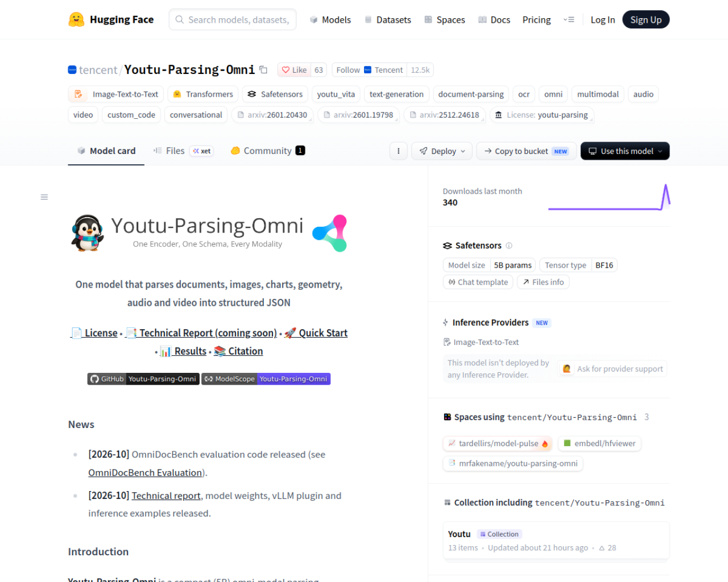Click the Safetensors info icon
The height and width of the screenshot is (582, 728).
[x=509, y=246]
